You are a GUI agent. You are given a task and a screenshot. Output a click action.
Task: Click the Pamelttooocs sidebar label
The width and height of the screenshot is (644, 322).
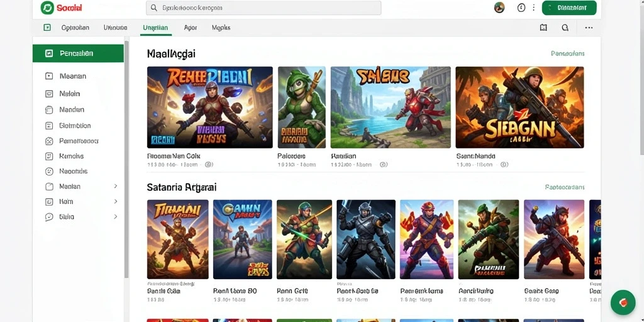(x=79, y=141)
